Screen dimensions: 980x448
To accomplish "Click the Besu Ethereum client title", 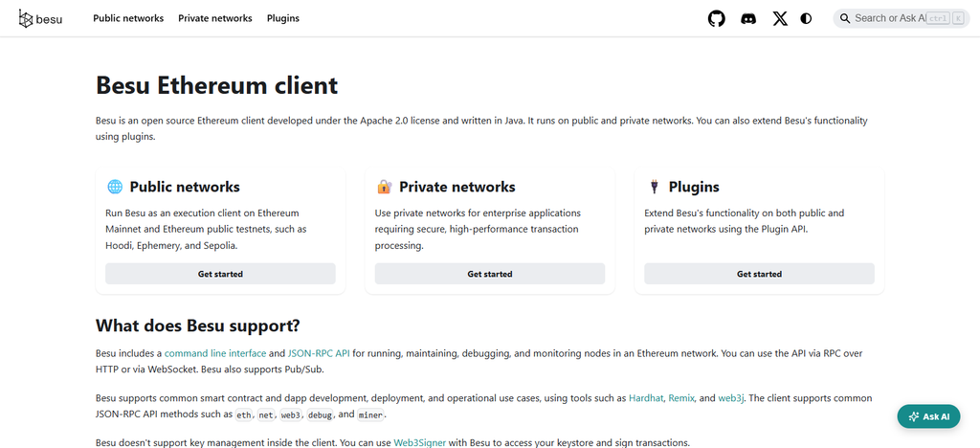I will pyautogui.click(x=217, y=85).
